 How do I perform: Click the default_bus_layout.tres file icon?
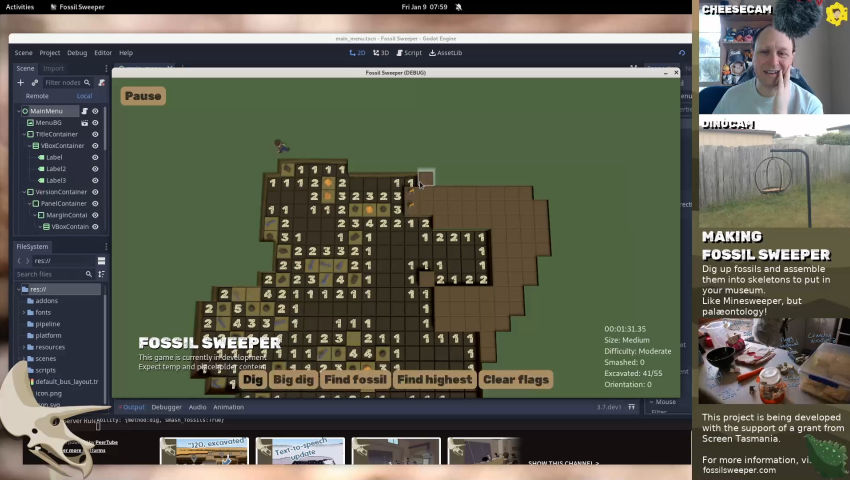tap(31, 382)
